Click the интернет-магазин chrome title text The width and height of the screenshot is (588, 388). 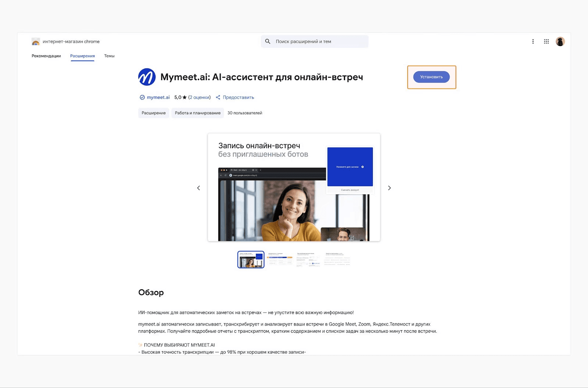(71, 42)
